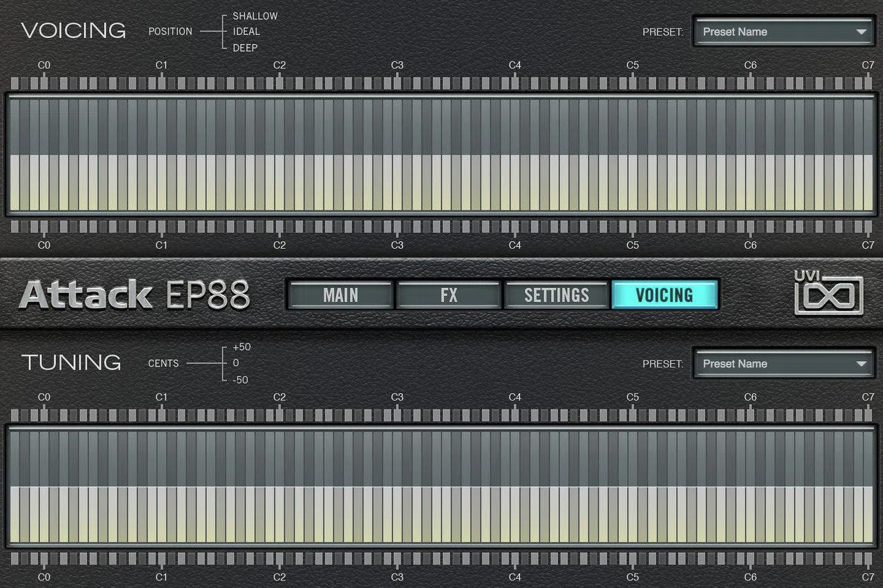Click the C5 label above the Tuning sliders
Screen dimensions: 883x588
point(633,397)
